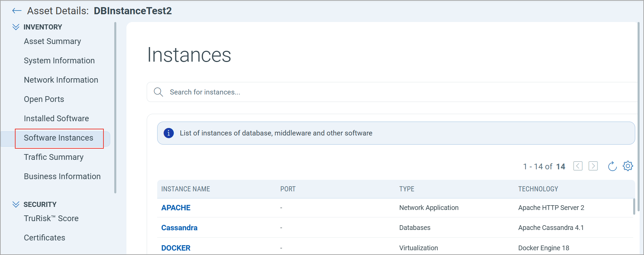Sort by TYPE column header

pyautogui.click(x=407, y=189)
